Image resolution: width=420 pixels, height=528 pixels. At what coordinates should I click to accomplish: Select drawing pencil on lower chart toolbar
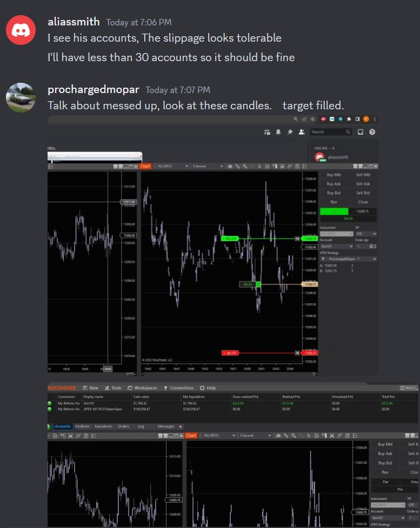tap(286, 435)
